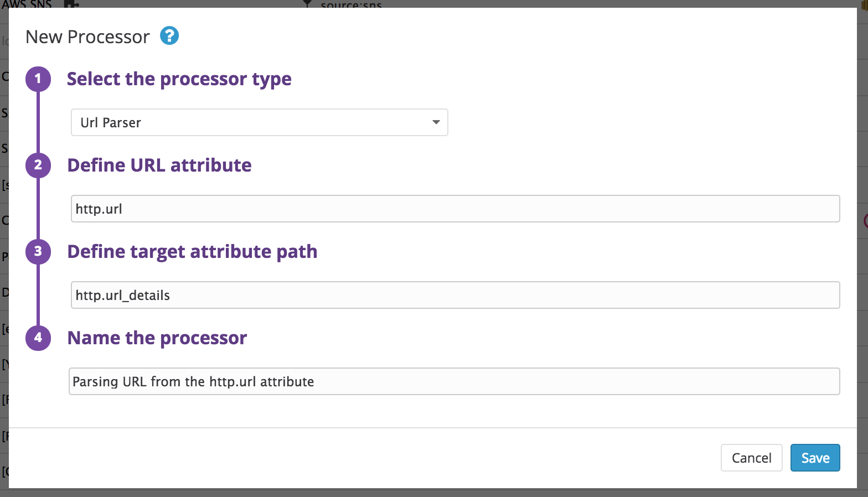The height and width of the screenshot is (497, 868).
Task: Save the new processor
Action: point(815,458)
